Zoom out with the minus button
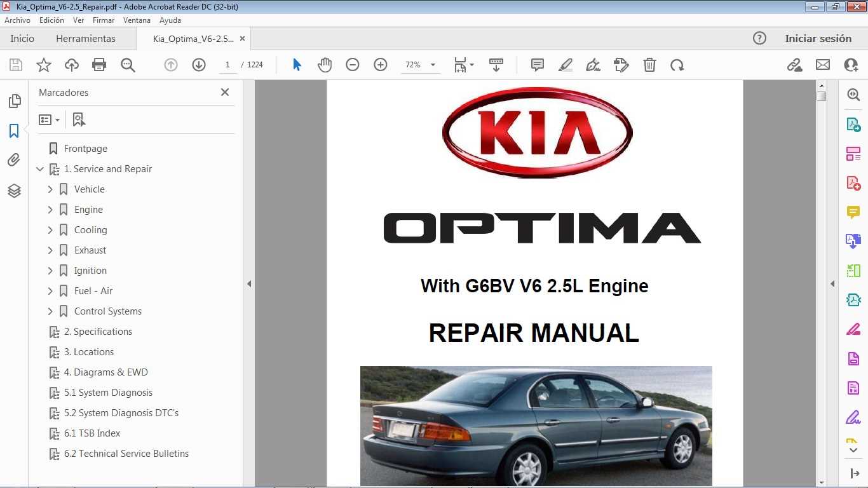 (x=353, y=65)
